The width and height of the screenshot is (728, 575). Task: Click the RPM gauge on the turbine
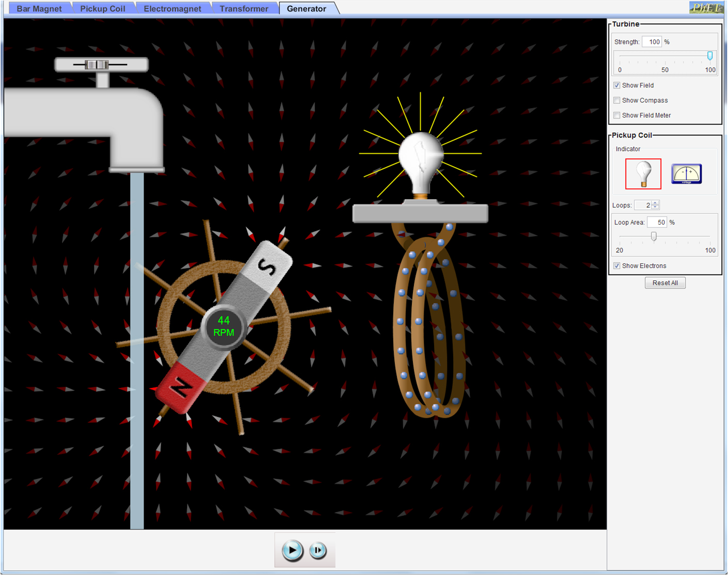coord(224,326)
